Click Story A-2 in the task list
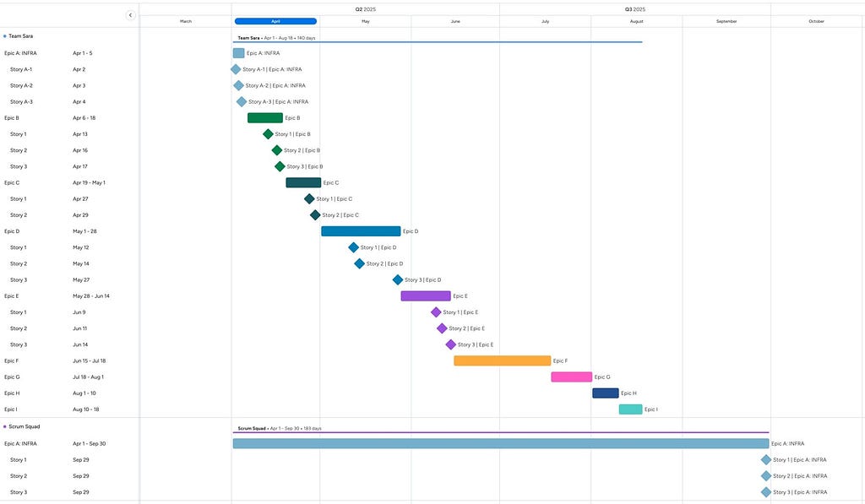The image size is (865, 504). (21, 85)
